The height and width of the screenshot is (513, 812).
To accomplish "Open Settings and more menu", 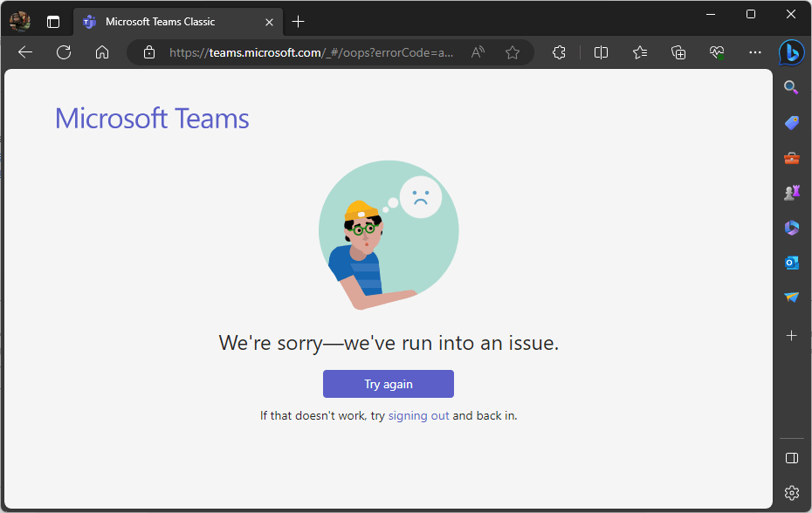I will coord(755,52).
